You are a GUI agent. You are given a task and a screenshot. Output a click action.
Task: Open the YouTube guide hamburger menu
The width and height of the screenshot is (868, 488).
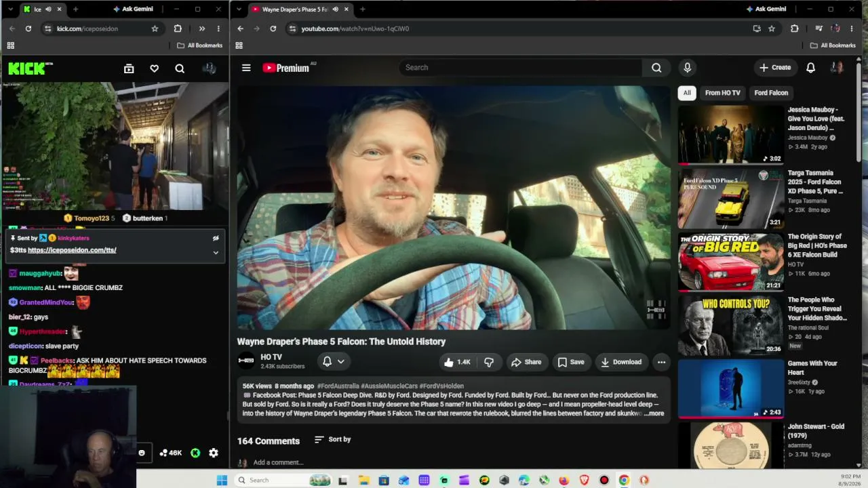point(246,68)
